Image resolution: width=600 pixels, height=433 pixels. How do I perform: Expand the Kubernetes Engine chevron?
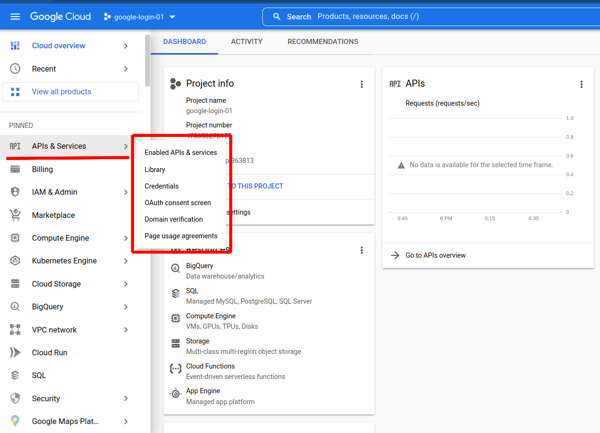click(x=126, y=261)
